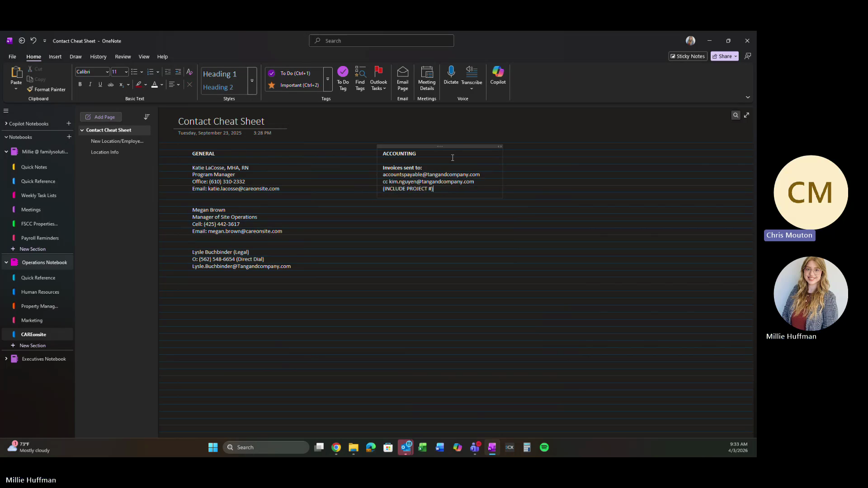This screenshot has width=868, height=488.
Task: Open the Weekly Task Lists section
Action: [x=38, y=195]
